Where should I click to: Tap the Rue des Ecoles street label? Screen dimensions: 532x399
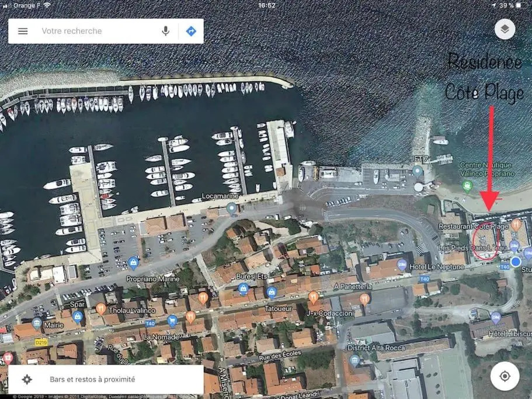[280, 356]
